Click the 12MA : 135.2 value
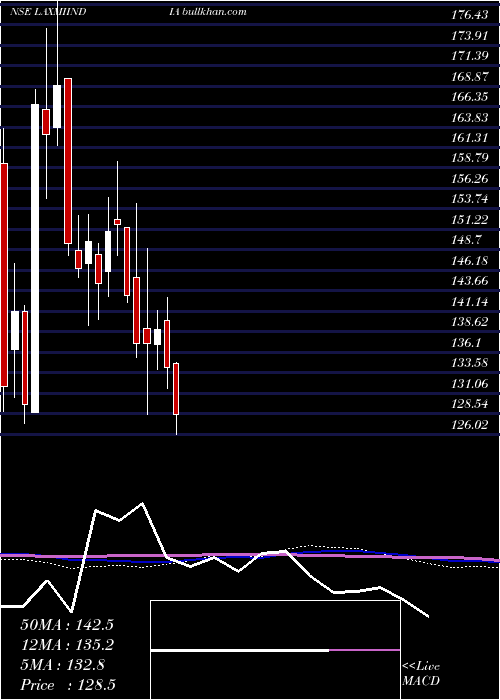The image size is (500, 700). (67, 645)
